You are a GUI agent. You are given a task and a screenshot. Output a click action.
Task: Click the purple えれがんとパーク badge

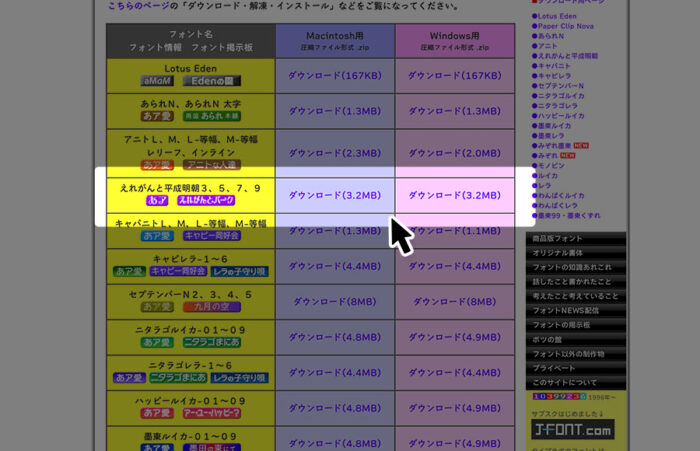pos(207,200)
